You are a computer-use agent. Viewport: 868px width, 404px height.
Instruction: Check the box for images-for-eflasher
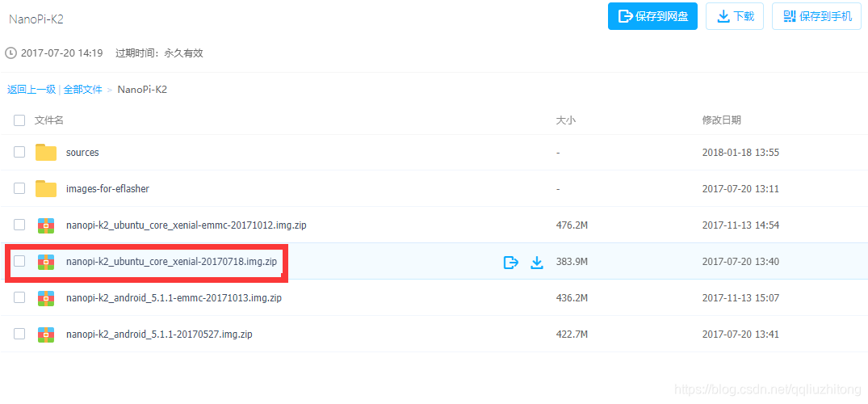(x=19, y=188)
